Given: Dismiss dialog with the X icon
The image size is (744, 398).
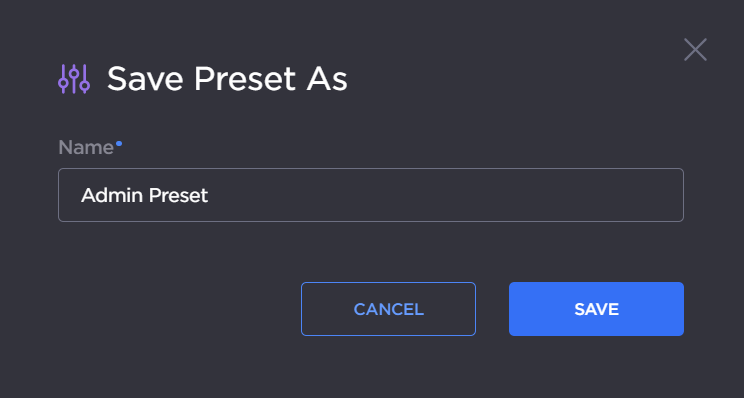Looking at the screenshot, I should pyautogui.click(x=695, y=50).
